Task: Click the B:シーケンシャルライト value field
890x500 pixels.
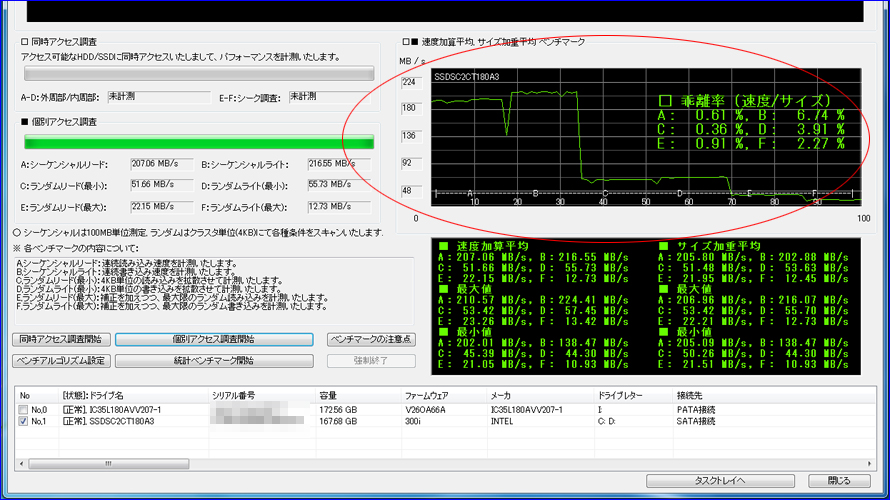Action: tap(339, 165)
